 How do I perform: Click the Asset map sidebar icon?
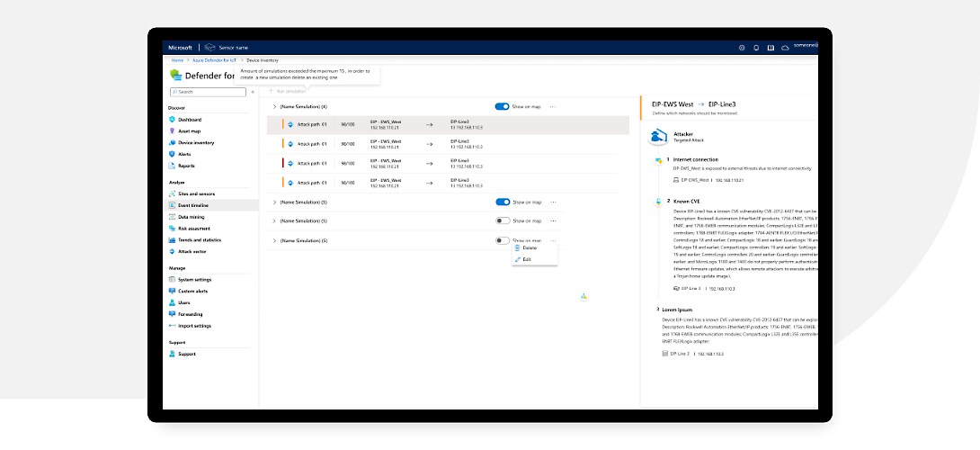click(172, 131)
